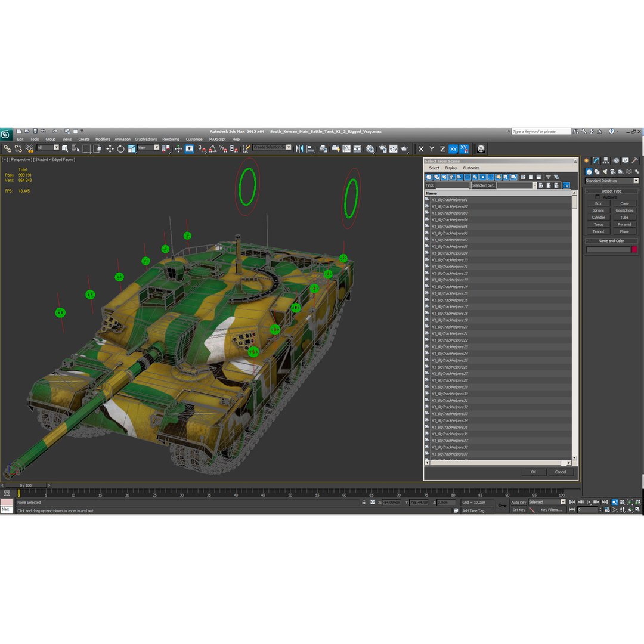The height and width of the screenshot is (644, 644).
Task: Click the Render Production teapot icon
Action: pos(404,148)
